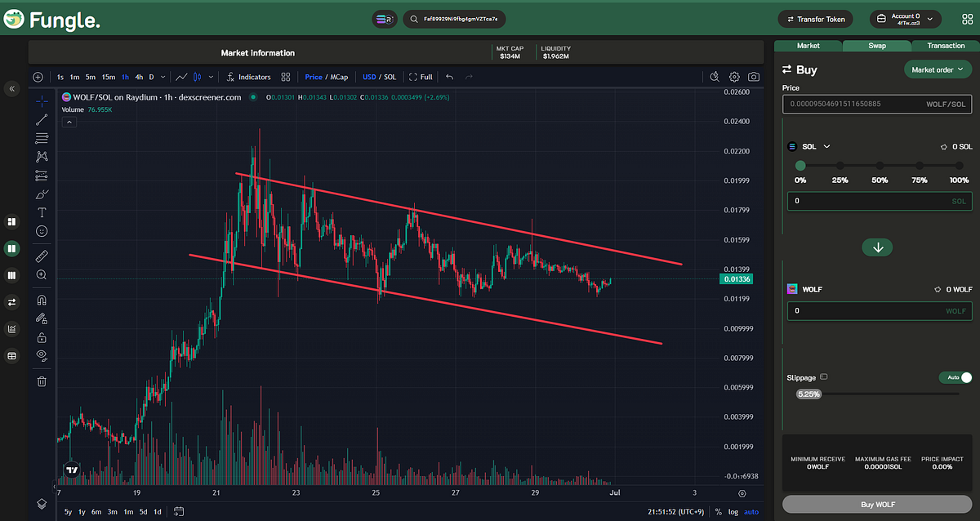980x521 pixels.
Task: Click the Buy WOLF button
Action: tap(877, 504)
